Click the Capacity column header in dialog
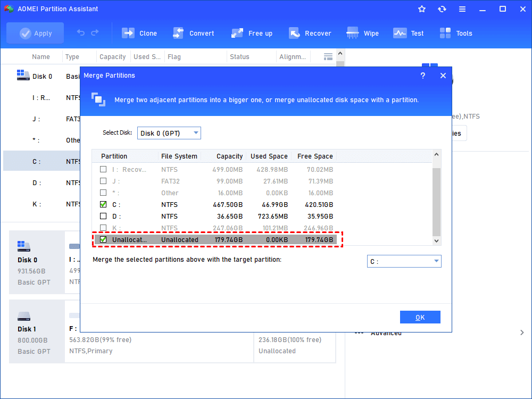 pyautogui.click(x=230, y=156)
